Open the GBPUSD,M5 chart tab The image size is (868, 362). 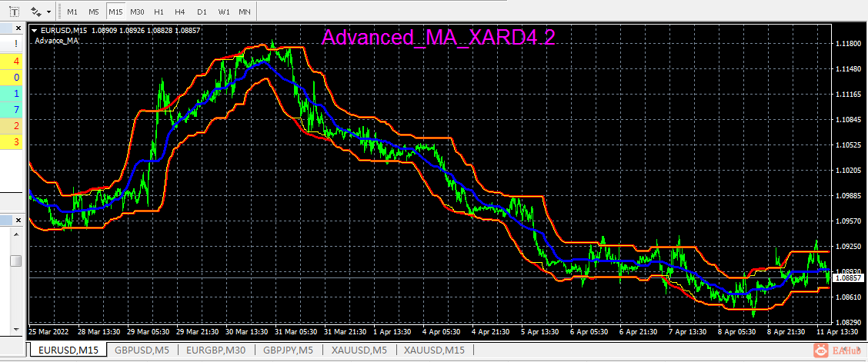(x=142, y=350)
